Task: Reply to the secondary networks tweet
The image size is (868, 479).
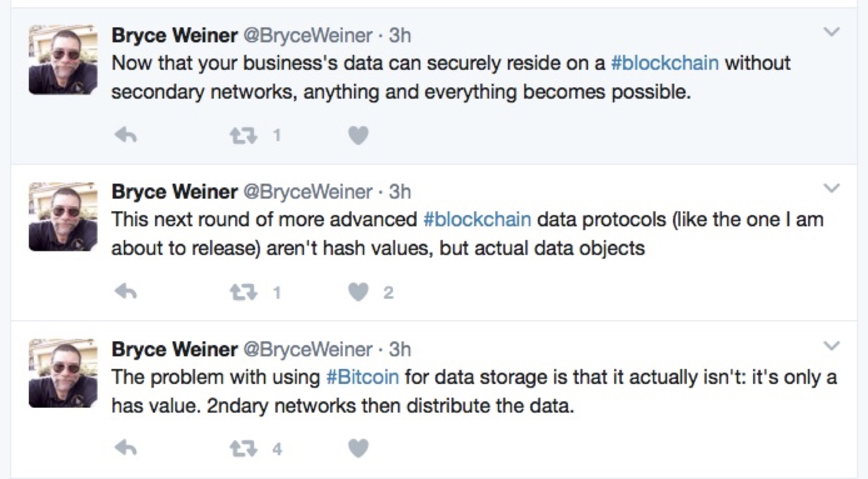Action: coord(126,135)
